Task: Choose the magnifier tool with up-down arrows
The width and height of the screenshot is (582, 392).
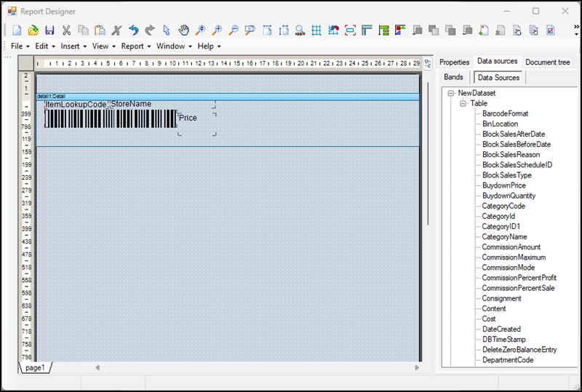Action: pos(200,30)
